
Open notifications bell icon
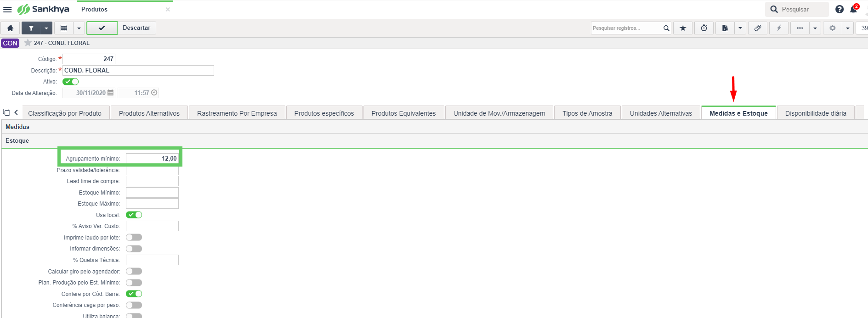tap(854, 9)
